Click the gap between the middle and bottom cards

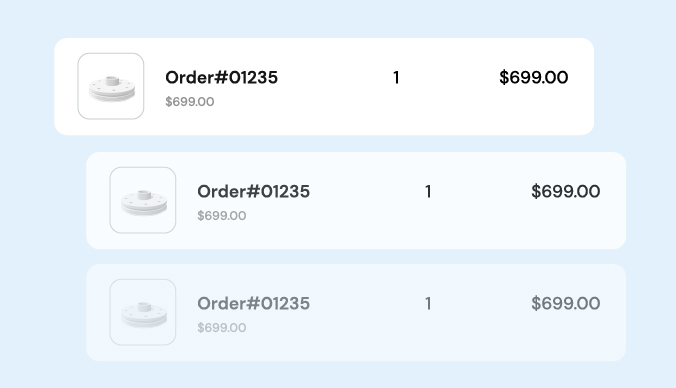(356, 257)
